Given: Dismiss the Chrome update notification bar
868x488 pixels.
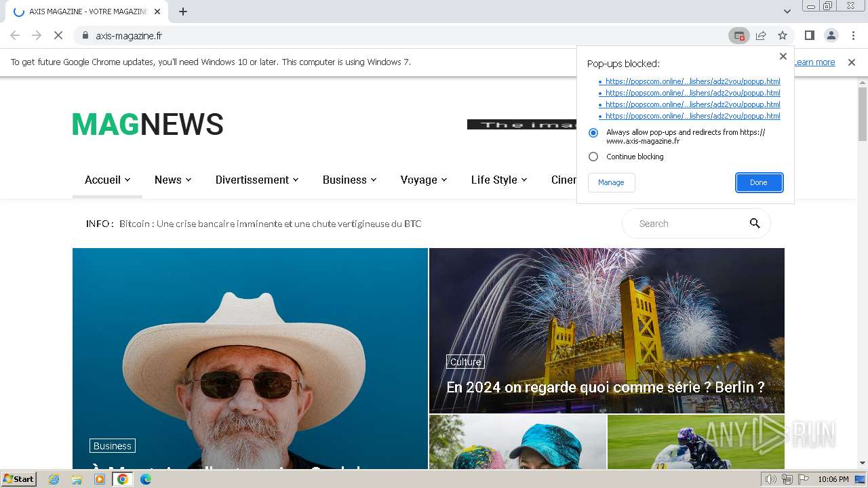Looking at the screenshot, I should coord(852,62).
